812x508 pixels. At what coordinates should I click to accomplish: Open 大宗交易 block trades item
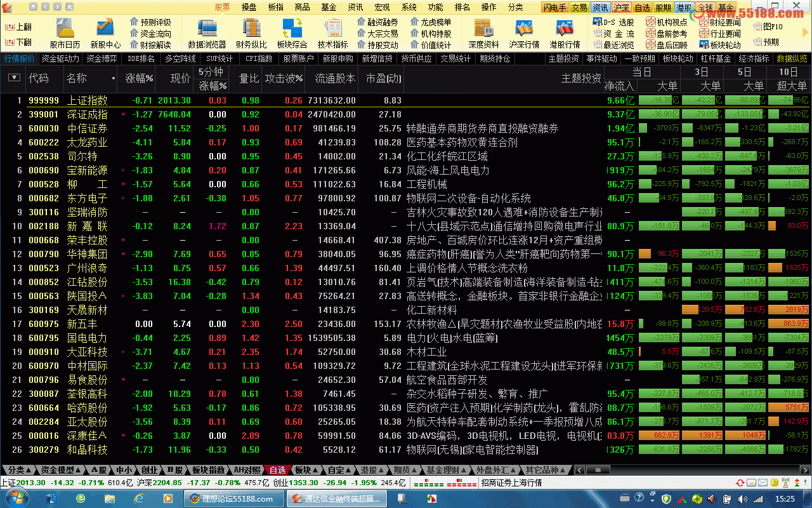[377, 34]
